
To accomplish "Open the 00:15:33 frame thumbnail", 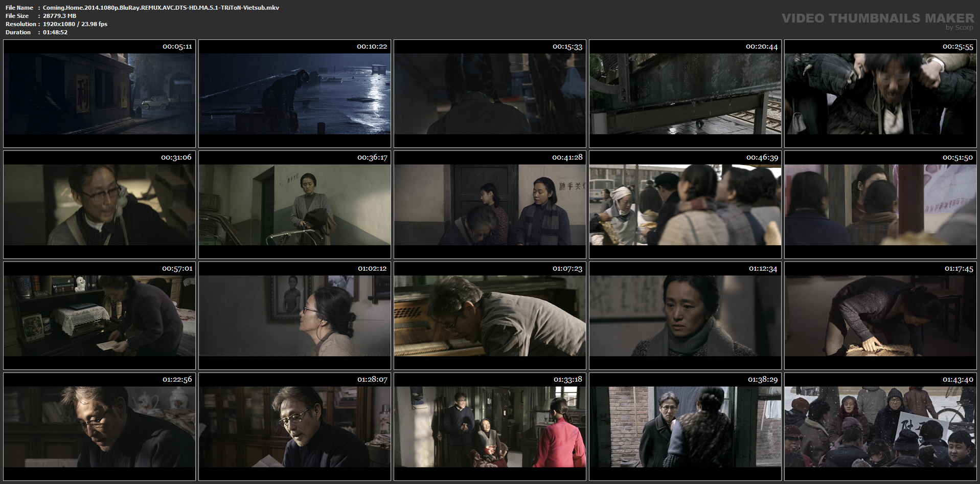I will click(490, 94).
